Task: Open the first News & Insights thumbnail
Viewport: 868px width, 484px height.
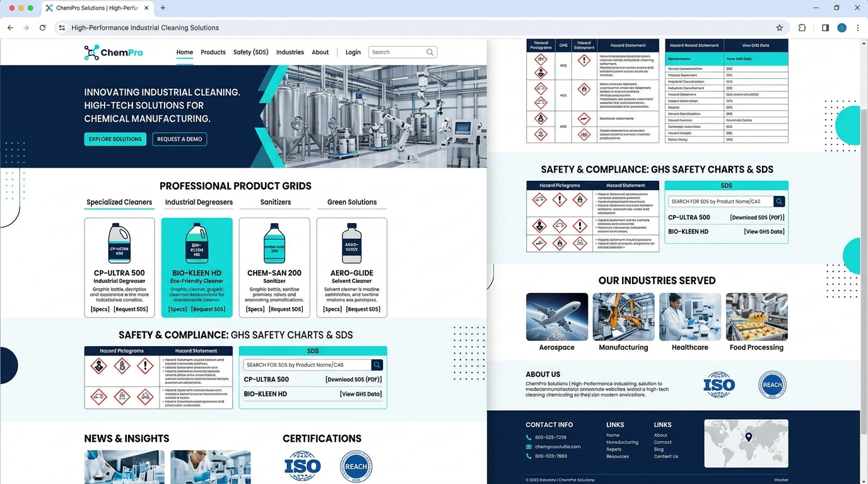Action: [x=124, y=467]
